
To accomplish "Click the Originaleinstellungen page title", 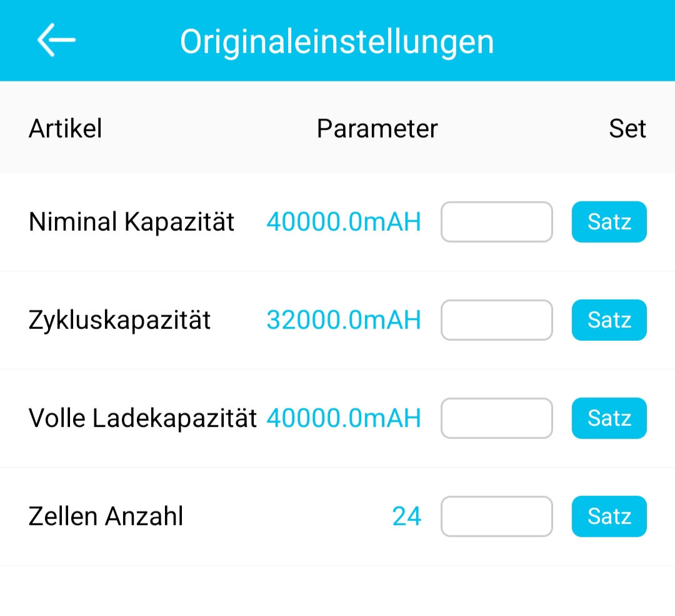I will (x=337, y=41).
